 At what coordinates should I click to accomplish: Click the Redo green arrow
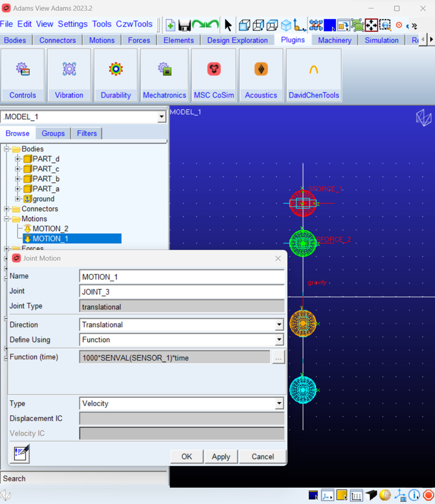tap(199, 24)
